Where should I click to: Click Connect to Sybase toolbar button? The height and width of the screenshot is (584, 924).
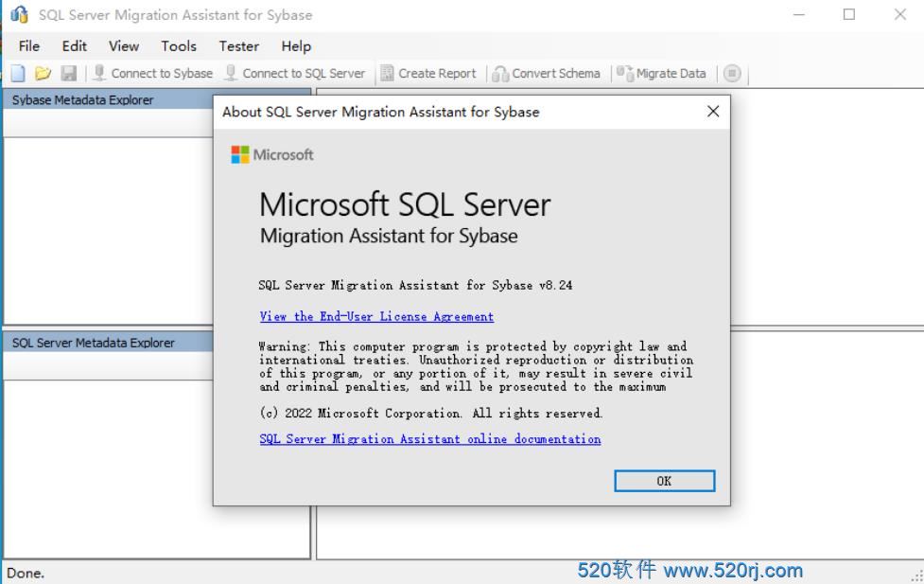[153, 73]
